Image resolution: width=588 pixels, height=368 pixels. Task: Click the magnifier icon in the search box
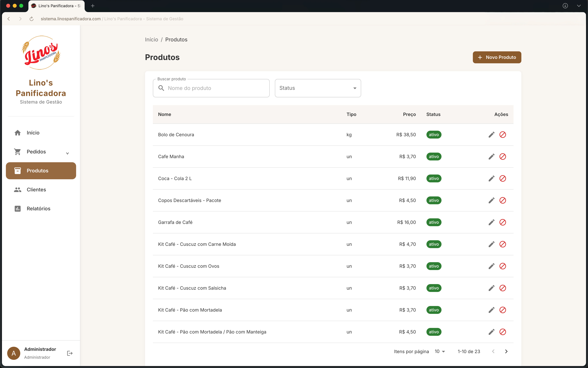161,88
